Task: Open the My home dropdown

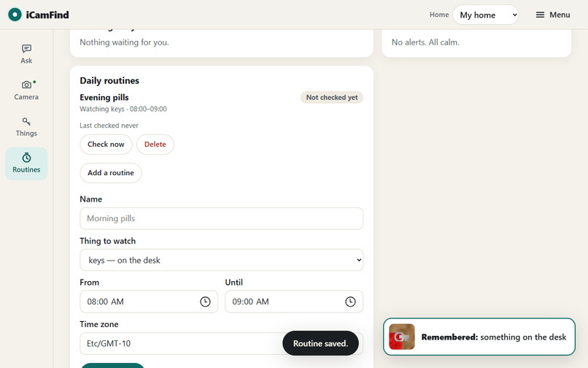Action: 486,15
